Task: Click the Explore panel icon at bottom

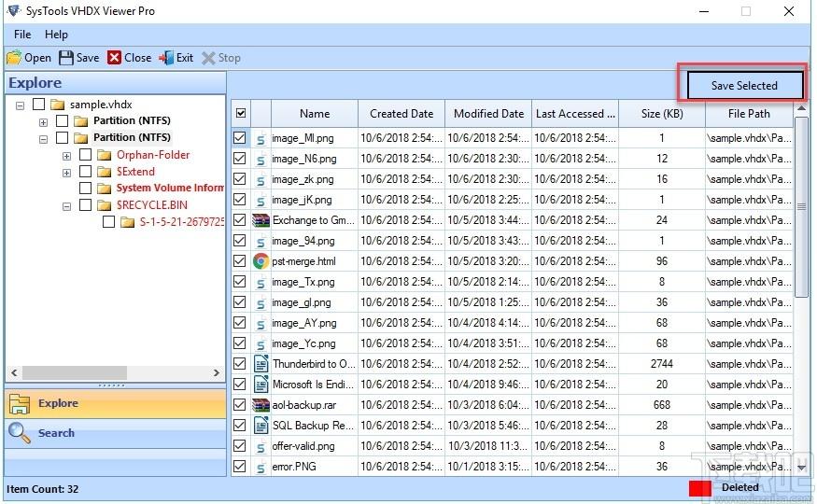Action: point(20,403)
